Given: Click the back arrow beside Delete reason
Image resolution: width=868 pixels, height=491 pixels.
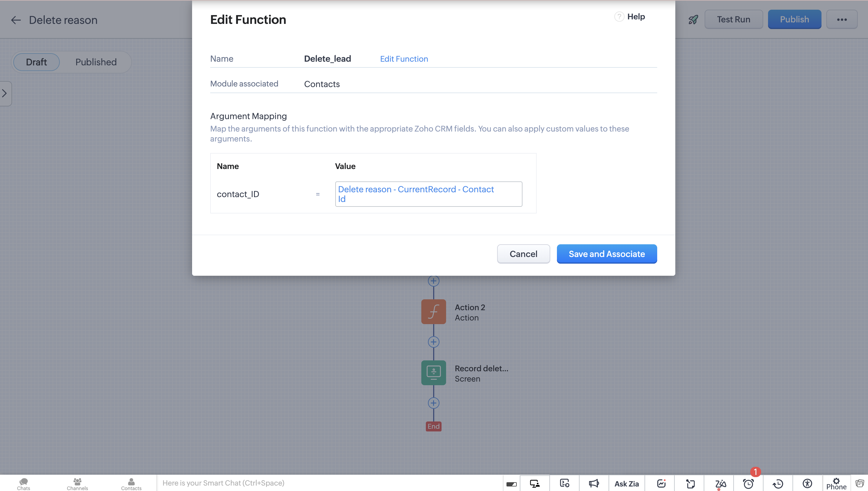Looking at the screenshot, I should pyautogui.click(x=15, y=20).
